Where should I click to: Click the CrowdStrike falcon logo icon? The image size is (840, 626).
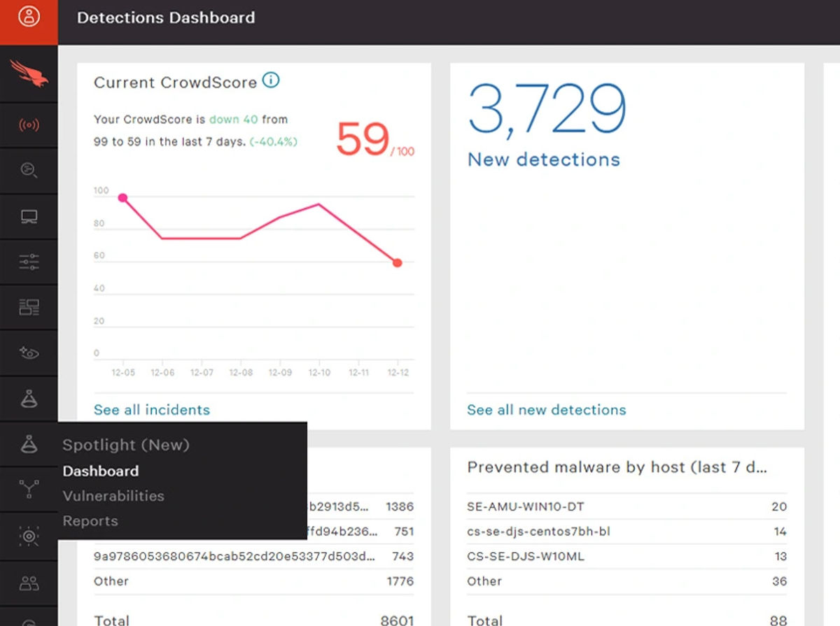(x=29, y=73)
